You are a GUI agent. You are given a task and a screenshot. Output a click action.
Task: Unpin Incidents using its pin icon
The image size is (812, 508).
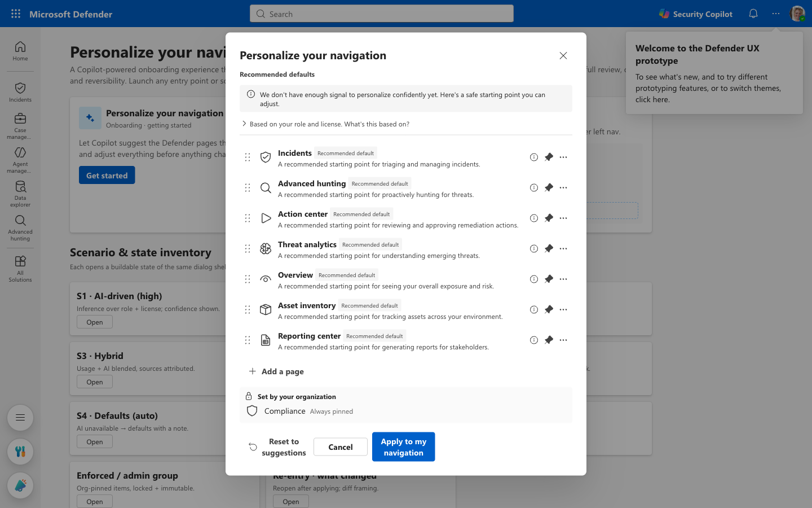click(549, 157)
